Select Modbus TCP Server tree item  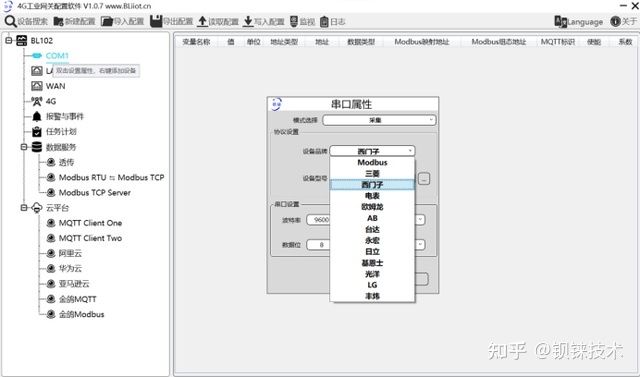(x=95, y=193)
